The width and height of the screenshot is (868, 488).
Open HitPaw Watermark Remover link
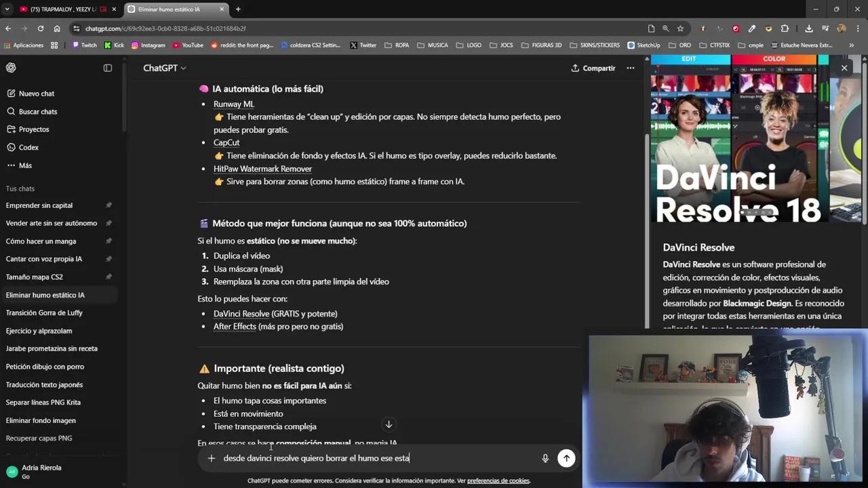click(262, 169)
